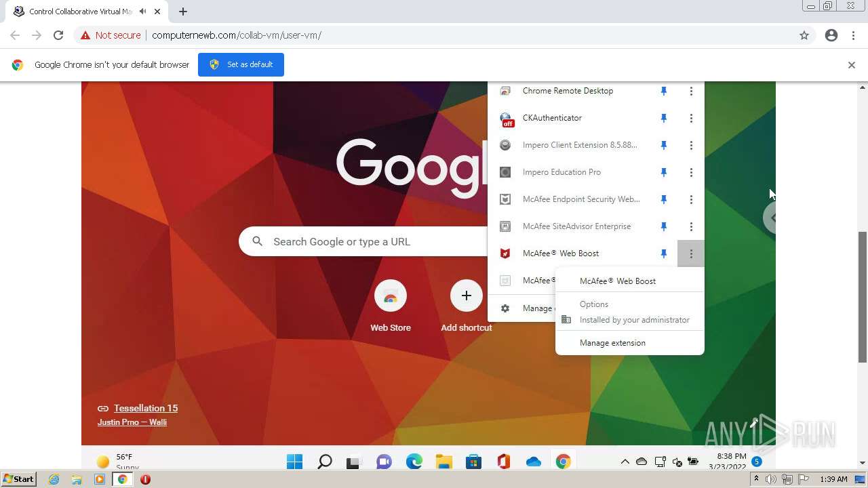The image size is (868, 488).
Task: Open more actions for Impero Client Extension
Action: 691,145
